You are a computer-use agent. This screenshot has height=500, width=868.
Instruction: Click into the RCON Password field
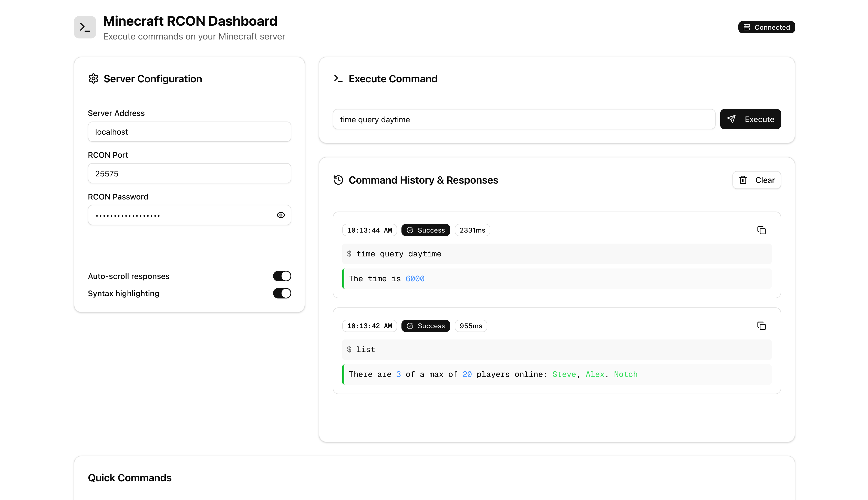pyautogui.click(x=189, y=215)
